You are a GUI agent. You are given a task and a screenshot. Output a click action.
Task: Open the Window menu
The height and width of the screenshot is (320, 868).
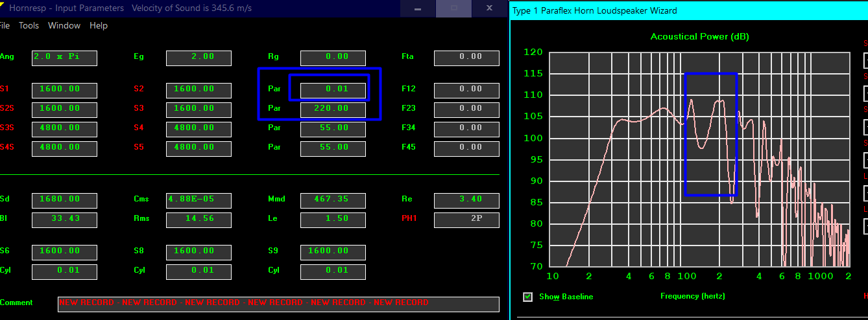[64, 26]
